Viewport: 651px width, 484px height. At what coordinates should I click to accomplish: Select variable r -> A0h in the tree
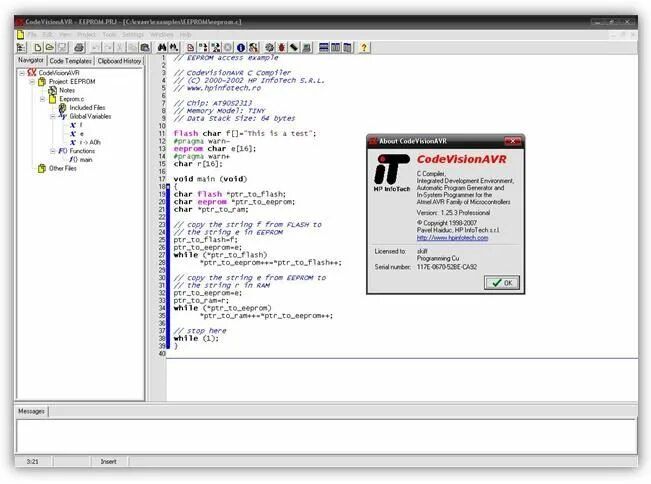(x=90, y=142)
